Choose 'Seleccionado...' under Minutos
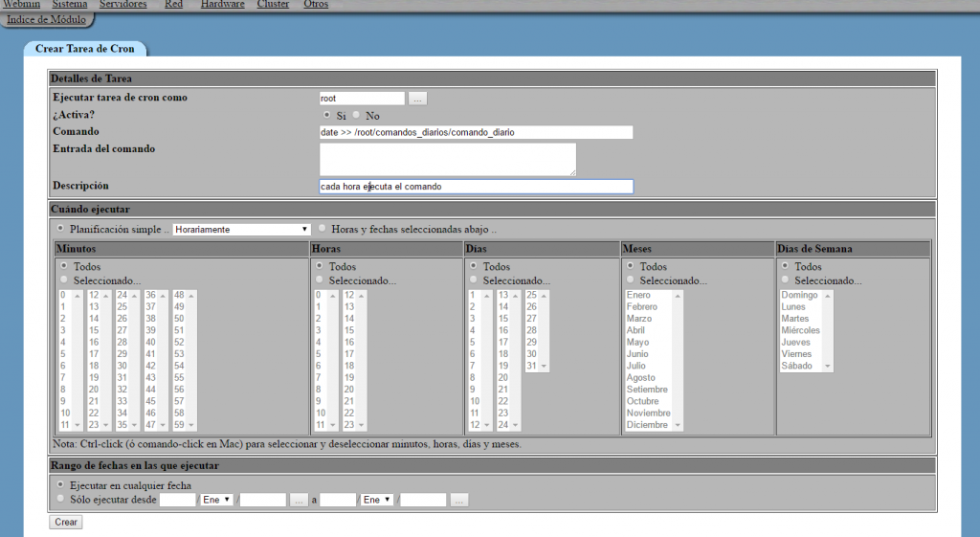980x537 pixels. pyautogui.click(x=63, y=280)
